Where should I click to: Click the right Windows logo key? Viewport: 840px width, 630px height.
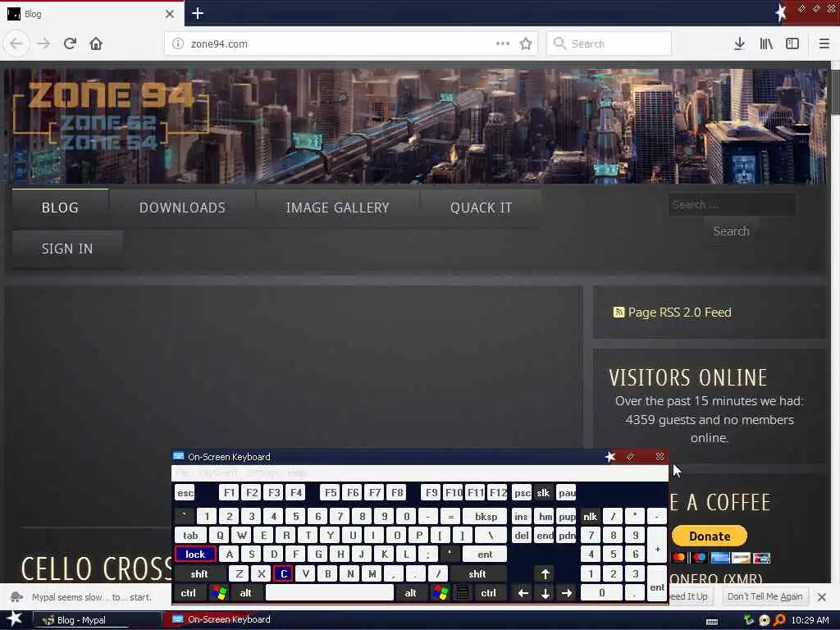[x=441, y=593]
